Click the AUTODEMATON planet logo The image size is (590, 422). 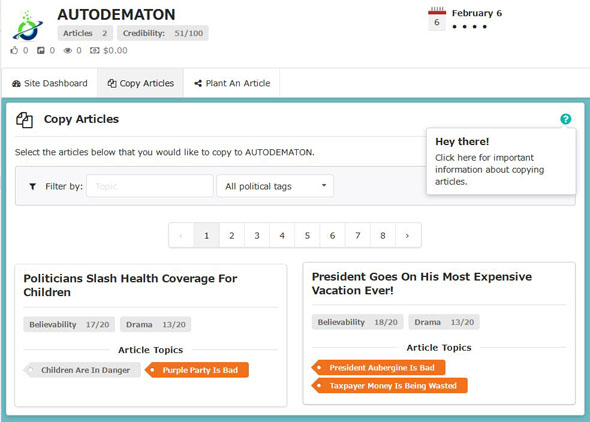click(27, 26)
